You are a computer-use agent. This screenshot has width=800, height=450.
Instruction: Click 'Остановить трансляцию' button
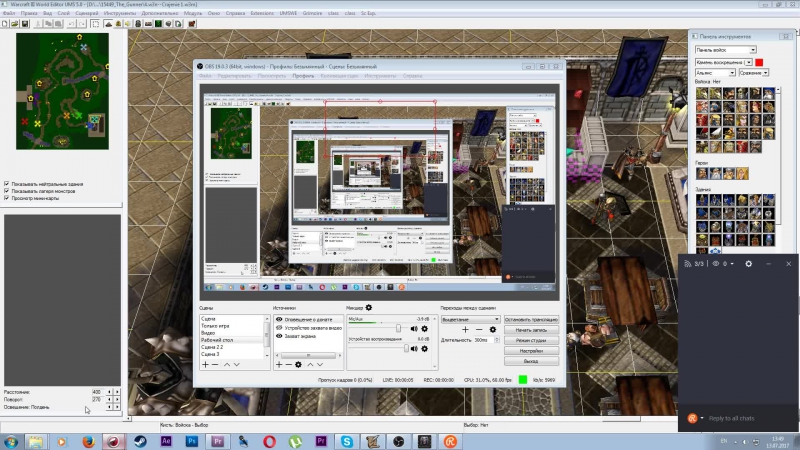531,319
